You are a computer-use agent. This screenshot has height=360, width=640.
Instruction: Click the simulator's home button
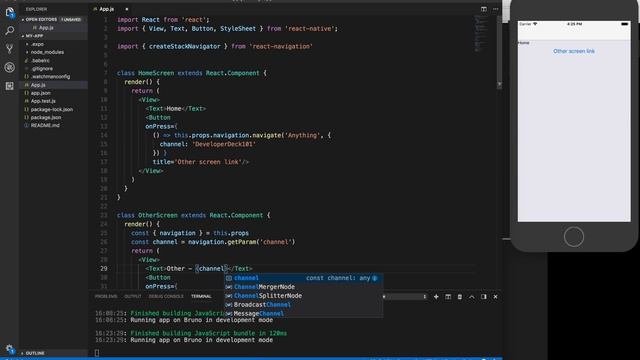(x=573, y=237)
